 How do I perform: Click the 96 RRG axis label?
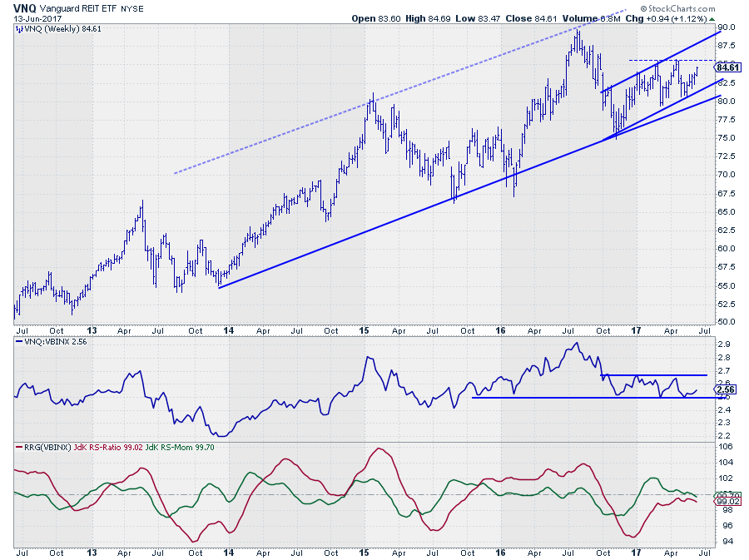727,526
